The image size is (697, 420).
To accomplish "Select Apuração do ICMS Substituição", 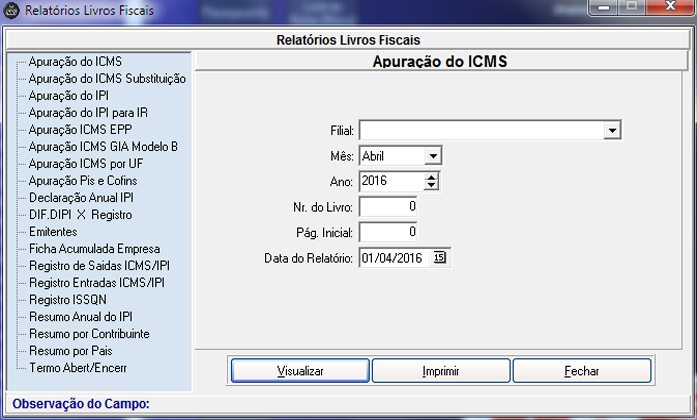I will tap(107, 79).
